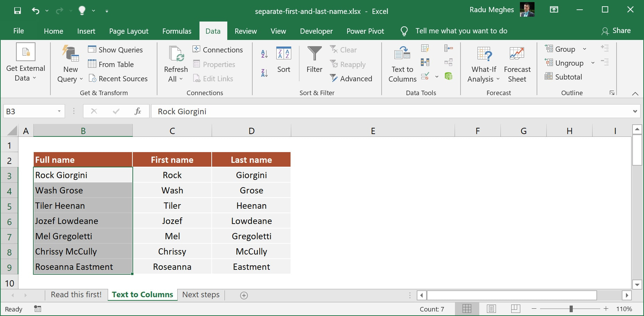Collapse the ribbon with the chevron
This screenshot has height=316, width=644.
(x=635, y=93)
